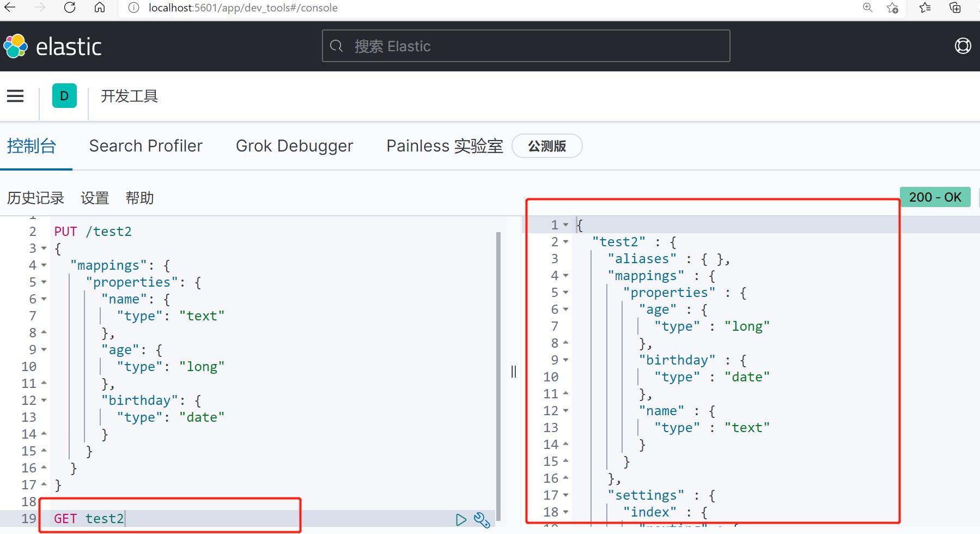980x534 pixels.
Task: Collapse "test2" fold arrow on output line 2
Action: click(x=565, y=242)
